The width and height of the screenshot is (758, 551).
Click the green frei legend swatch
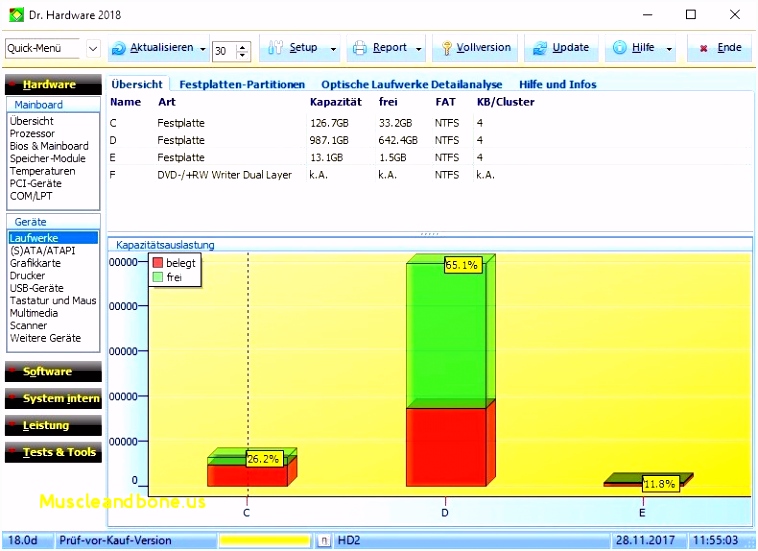point(158,277)
